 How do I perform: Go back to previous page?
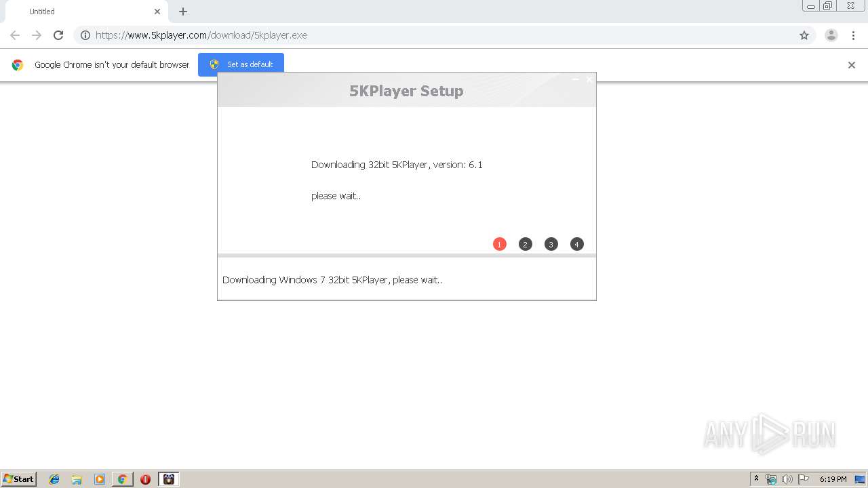pos(15,35)
